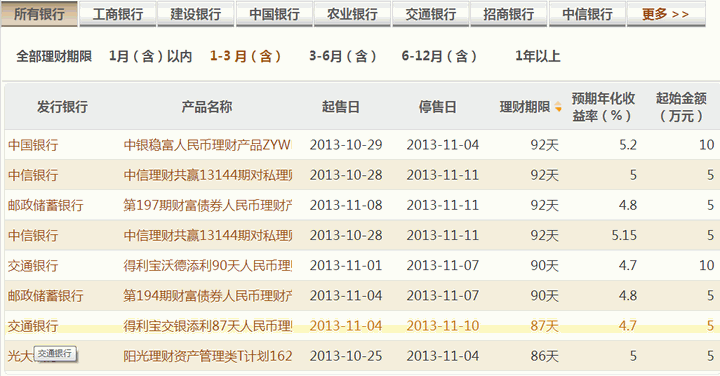Select yield value 5.15
Viewport: 720px width, 376px height.
click(x=624, y=236)
